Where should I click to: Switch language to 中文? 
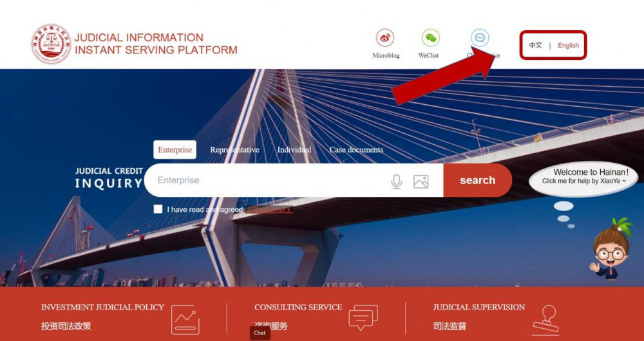535,46
